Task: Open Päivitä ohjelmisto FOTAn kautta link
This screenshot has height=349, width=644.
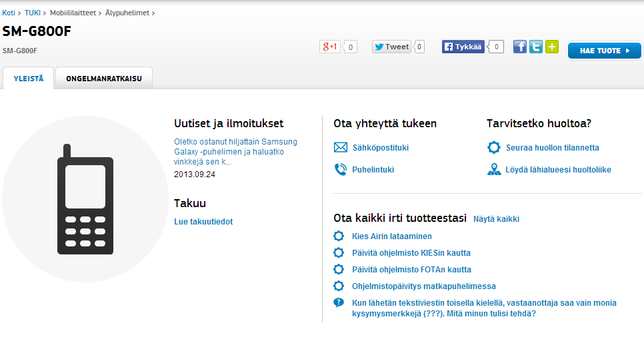Action: point(411,270)
